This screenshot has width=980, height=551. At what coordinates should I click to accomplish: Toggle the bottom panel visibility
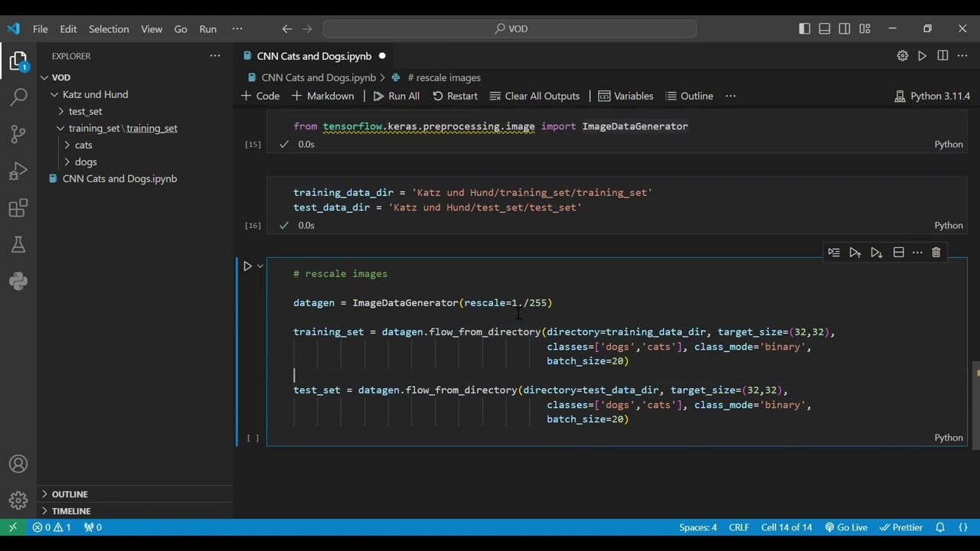coord(825,28)
